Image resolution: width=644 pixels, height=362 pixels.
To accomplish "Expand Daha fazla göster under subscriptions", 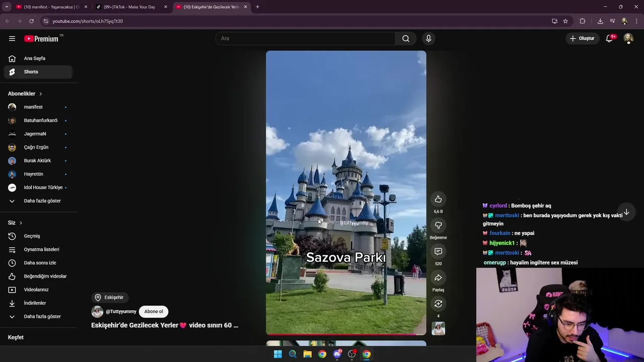I will click(x=38, y=201).
